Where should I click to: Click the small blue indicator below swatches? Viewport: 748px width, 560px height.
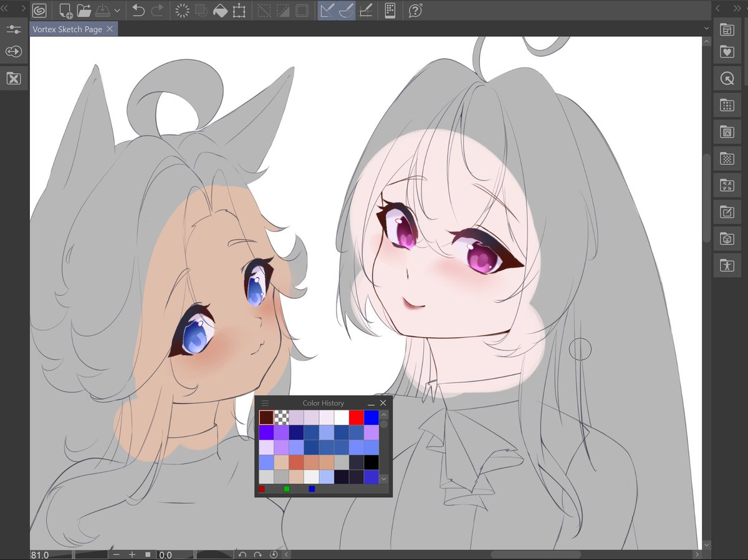pos(312,490)
